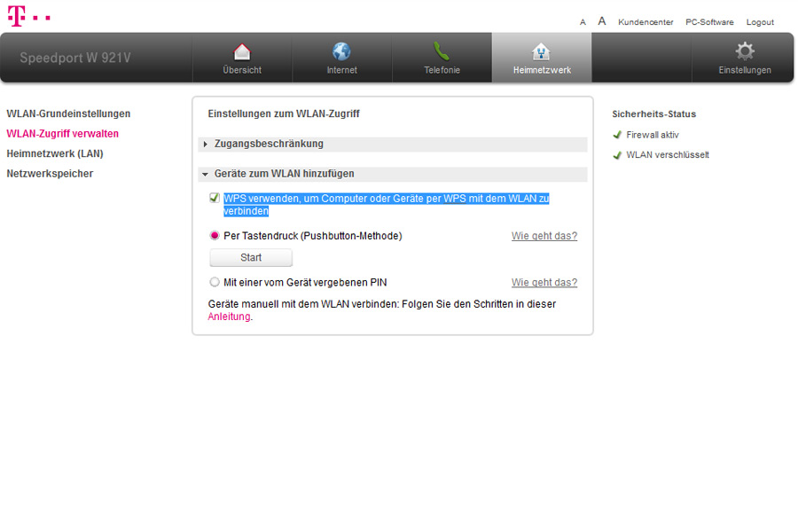
Task: Select Per Tastendruck (Pushbutton-Methode) radio option
Action: 215,236
